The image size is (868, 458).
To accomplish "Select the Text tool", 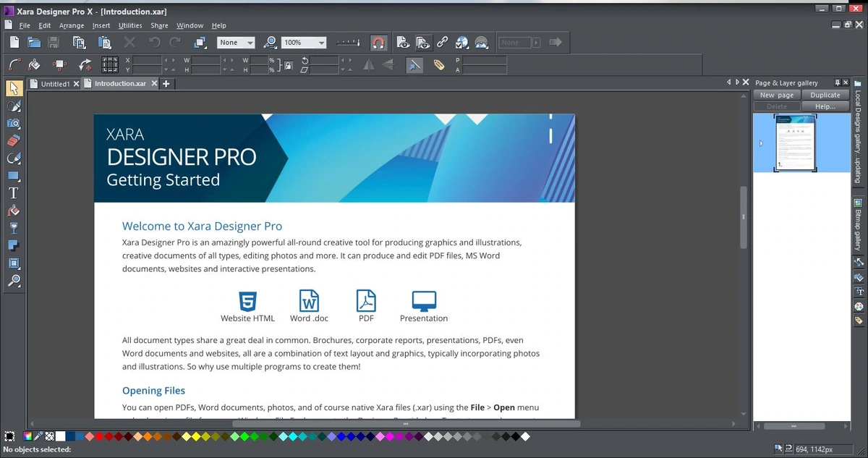I will pyautogui.click(x=13, y=193).
